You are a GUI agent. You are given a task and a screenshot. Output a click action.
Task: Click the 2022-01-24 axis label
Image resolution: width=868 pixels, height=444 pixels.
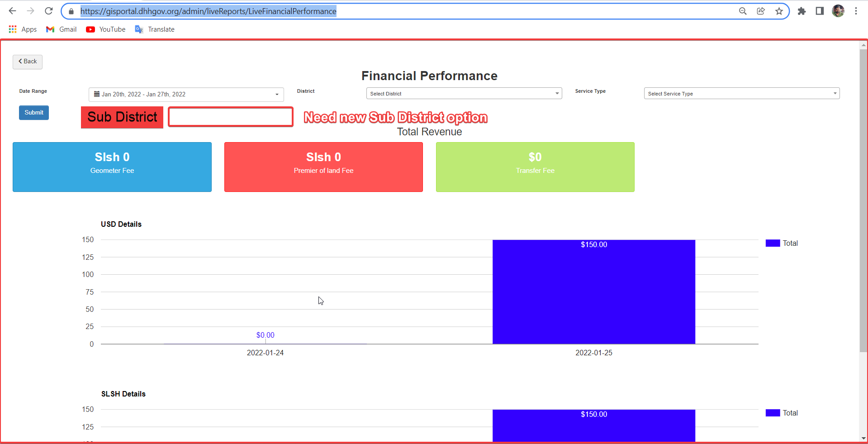click(265, 353)
